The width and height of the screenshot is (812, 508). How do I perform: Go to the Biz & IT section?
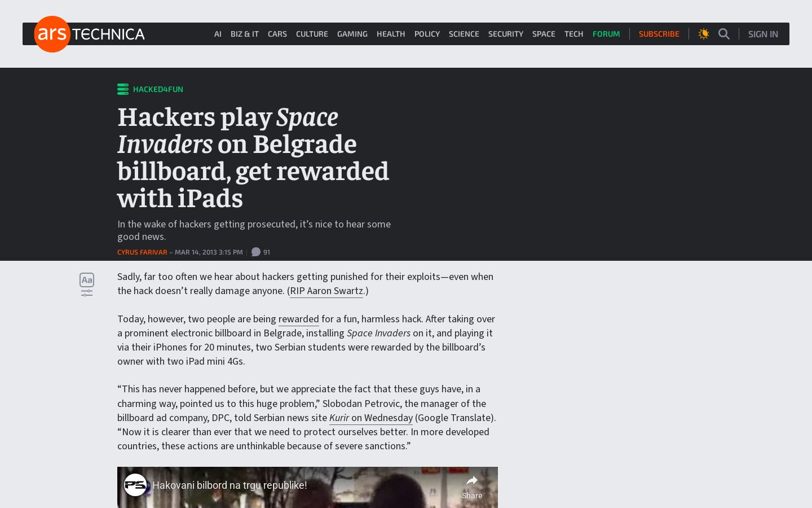coord(245,34)
